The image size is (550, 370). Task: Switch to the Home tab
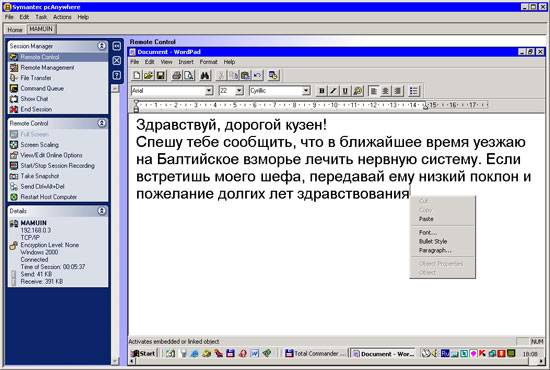click(x=15, y=30)
